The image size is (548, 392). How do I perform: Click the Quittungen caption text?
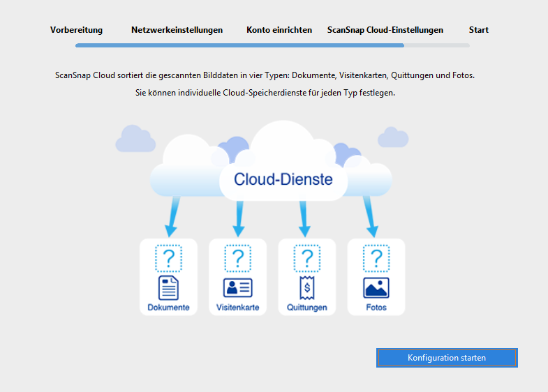pyautogui.click(x=307, y=308)
